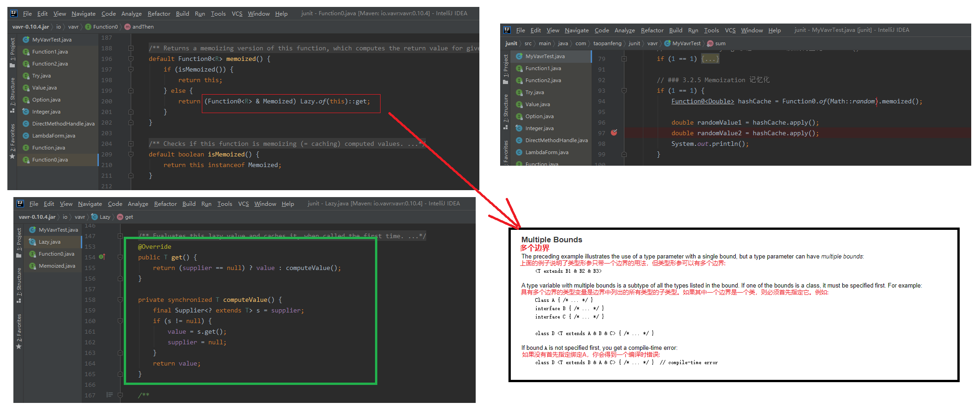Click vavr breadcrumb in Lazy.java window
Screen dimensions: 980x420
[80, 217]
